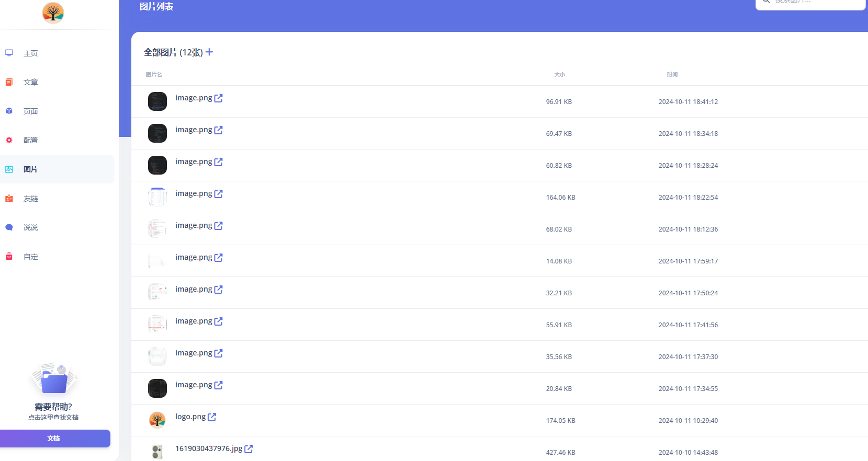
Task: Click thumbnail of logo.png
Action: pos(157,420)
